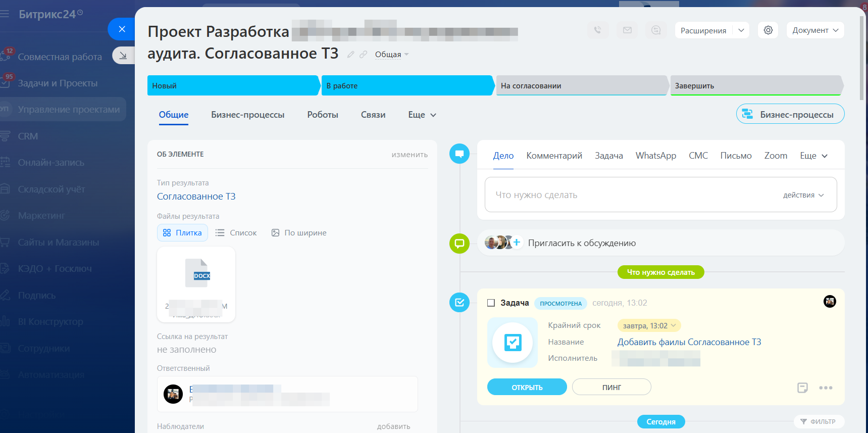Click the phone call icon in header
This screenshot has width=868, height=433.
(597, 30)
